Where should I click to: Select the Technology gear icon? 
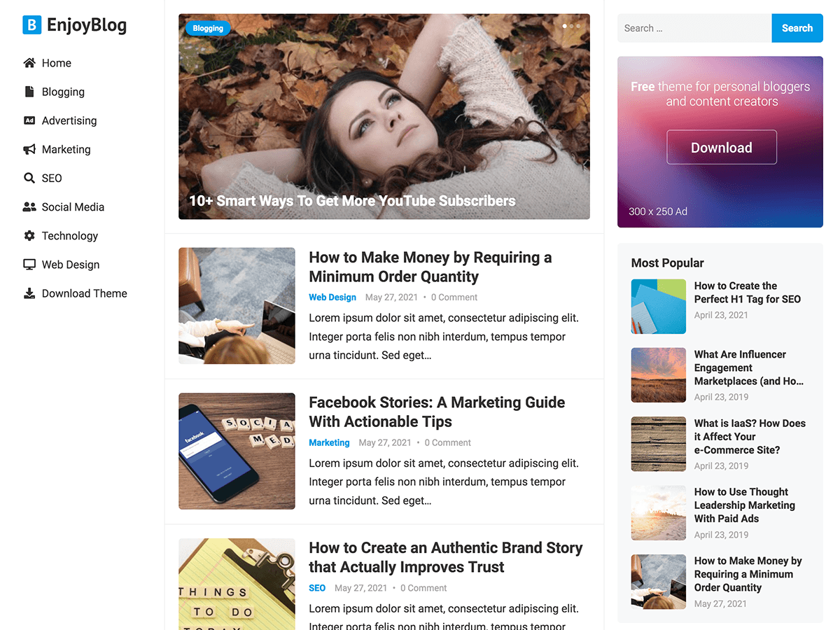pos(29,235)
